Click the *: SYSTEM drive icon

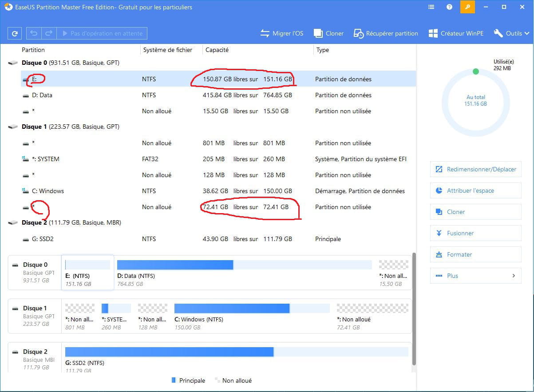coord(26,159)
